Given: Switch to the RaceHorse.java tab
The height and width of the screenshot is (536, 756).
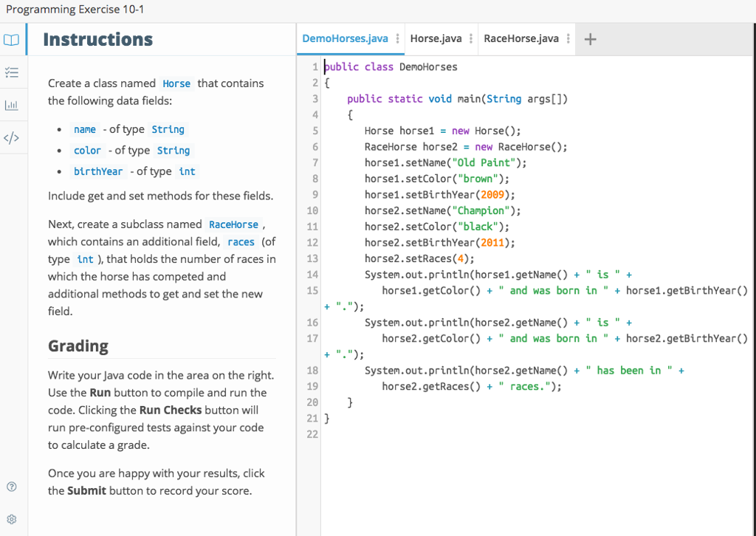Looking at the screenshot, I should [521, 38].
